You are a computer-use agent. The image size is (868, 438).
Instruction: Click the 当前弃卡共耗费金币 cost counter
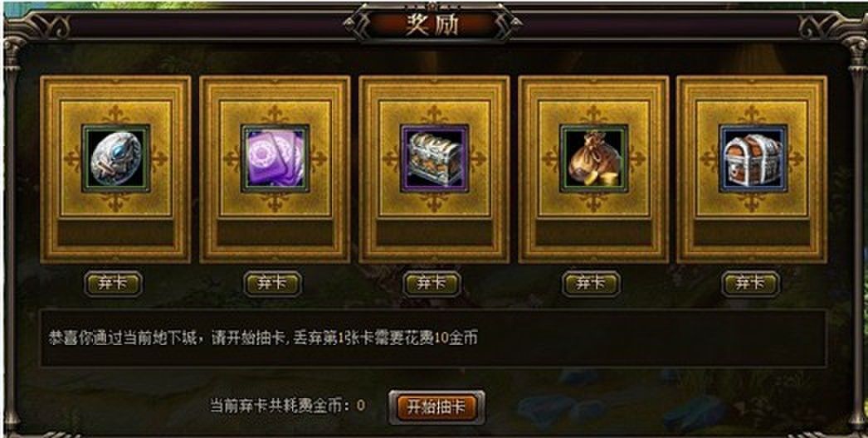pyautogui.click(x=287, y=406)
